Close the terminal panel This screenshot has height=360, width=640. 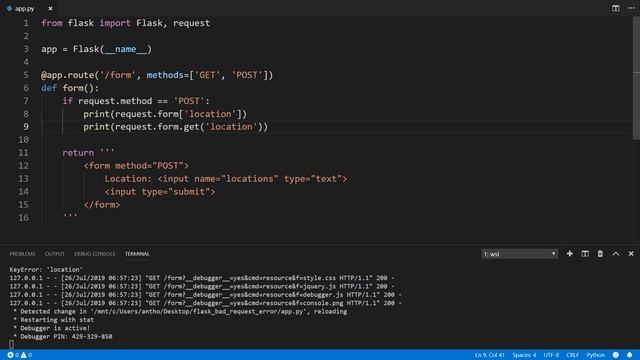pyautogui.click(x=631, y=254)
